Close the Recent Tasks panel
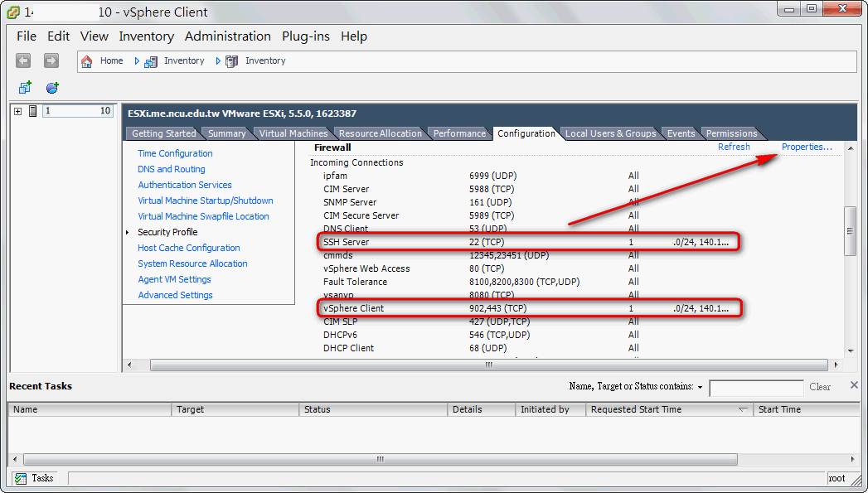 click(x=854, y=385)
